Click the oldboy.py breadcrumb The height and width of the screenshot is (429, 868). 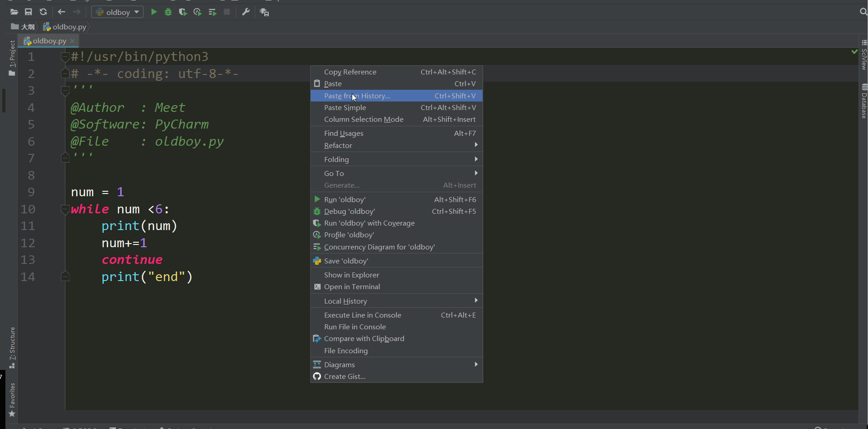click(65, 27)
